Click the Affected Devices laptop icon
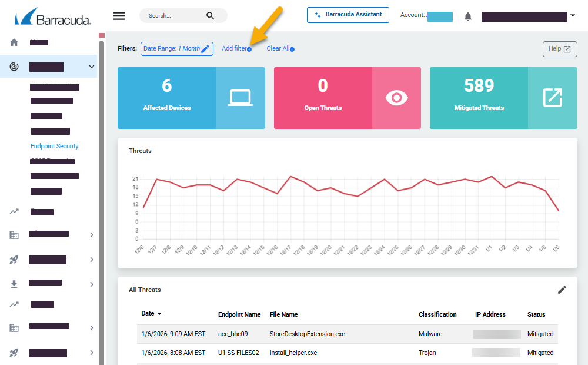Image resolution: width=588 pixels, height=365 pixels. click(240, 98)
